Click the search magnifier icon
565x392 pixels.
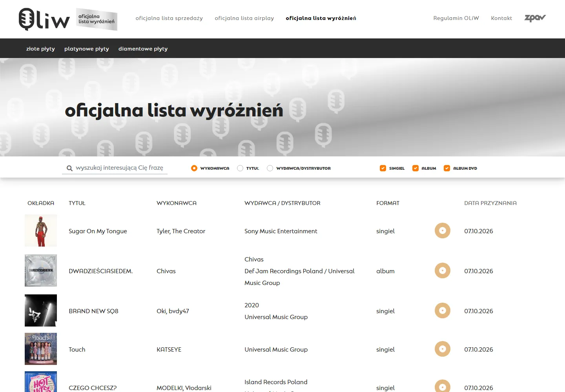click(69, 168)
